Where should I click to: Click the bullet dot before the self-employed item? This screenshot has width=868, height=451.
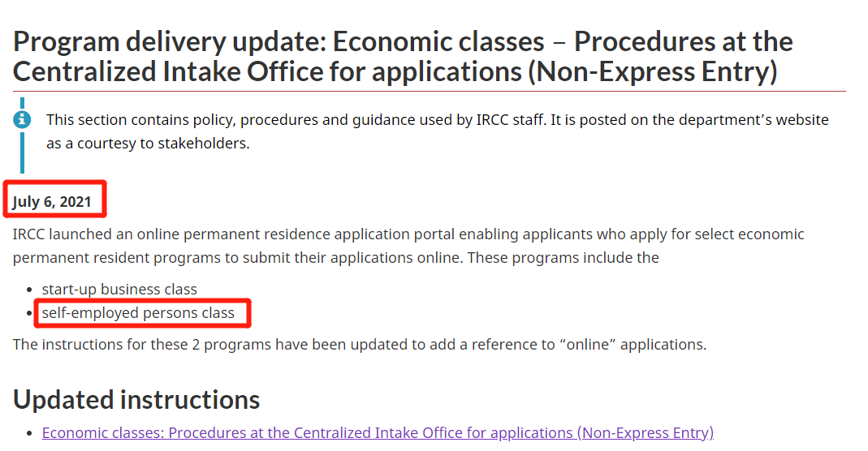30,313
